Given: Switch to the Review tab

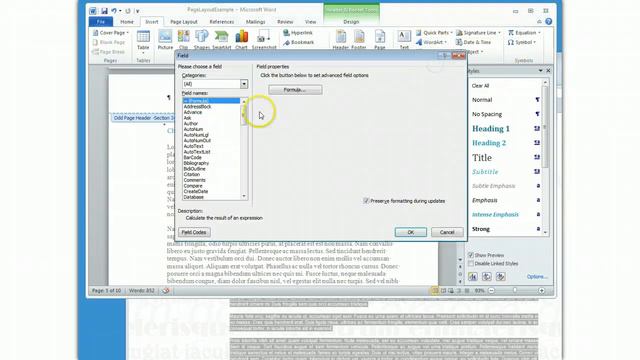Looking at the screenshot, I should tap(285, 22).
